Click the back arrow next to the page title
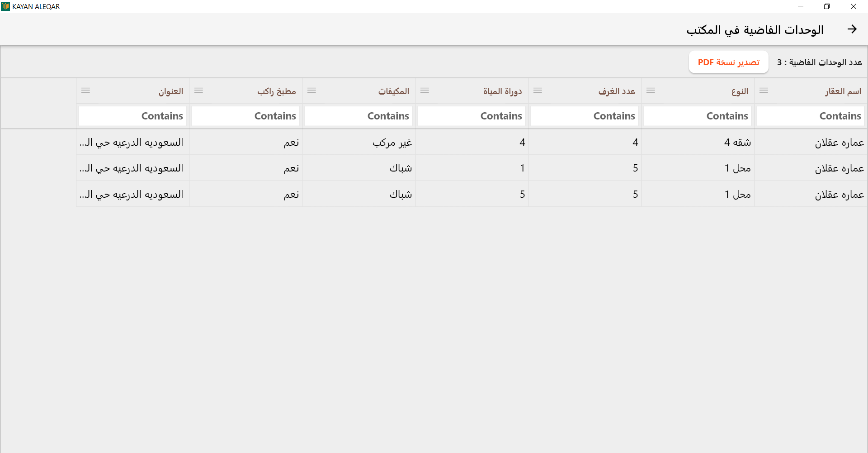 click(852, 29)
